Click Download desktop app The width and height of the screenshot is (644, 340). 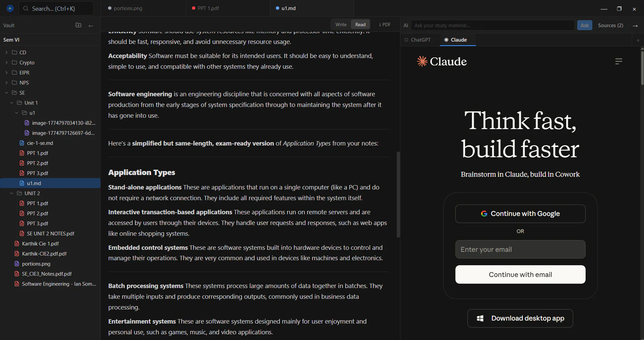click(x=520, y=318)
